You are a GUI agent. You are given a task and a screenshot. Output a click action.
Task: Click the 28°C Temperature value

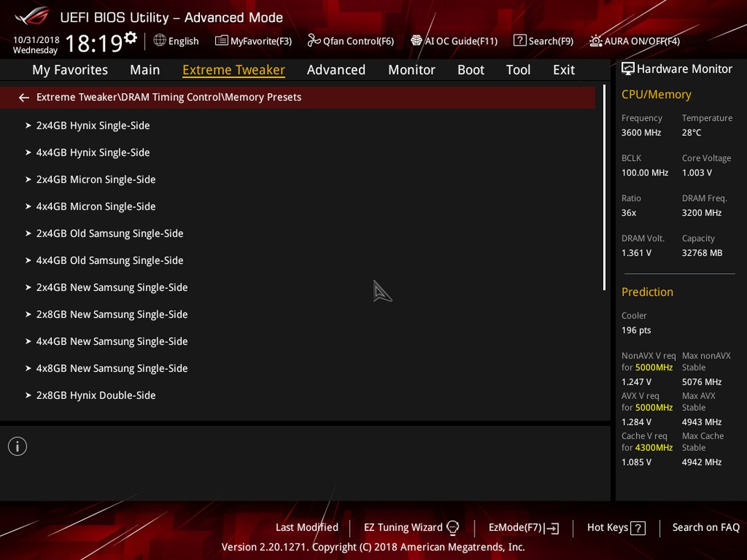[691, 132]
